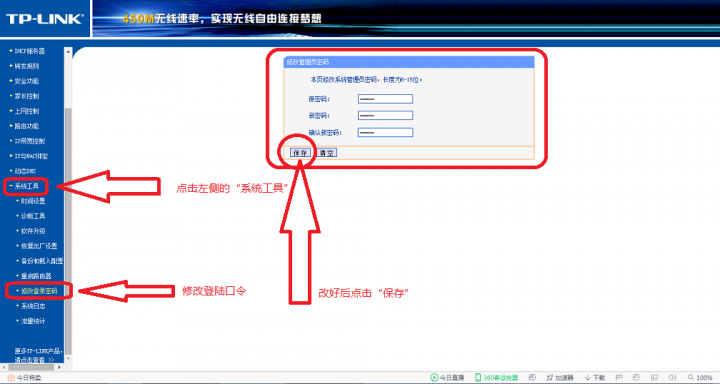
Task: Click the 清空 clear button
Action: pos(327,153)
